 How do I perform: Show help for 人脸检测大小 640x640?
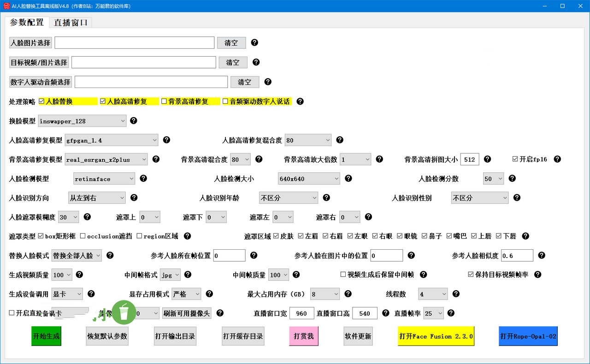click(x=348, y=178)
